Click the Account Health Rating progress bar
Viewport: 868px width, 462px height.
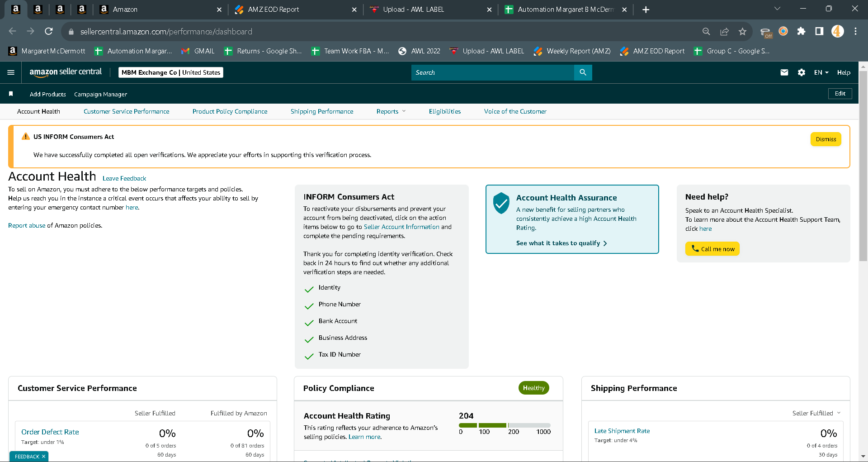(x=505, y=425)
